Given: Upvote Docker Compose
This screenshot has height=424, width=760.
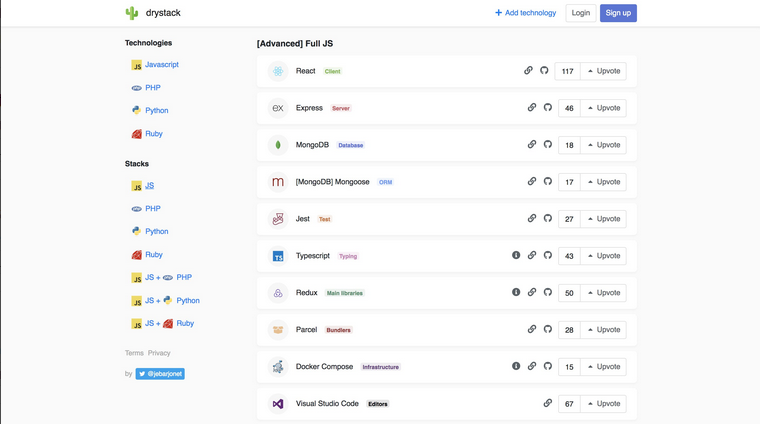Looking at the screenshot, I should coord(603,367).
